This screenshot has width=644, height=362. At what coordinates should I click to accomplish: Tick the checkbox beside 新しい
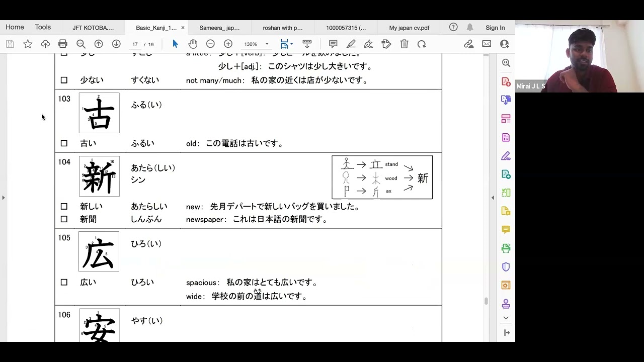pos(64,206)
